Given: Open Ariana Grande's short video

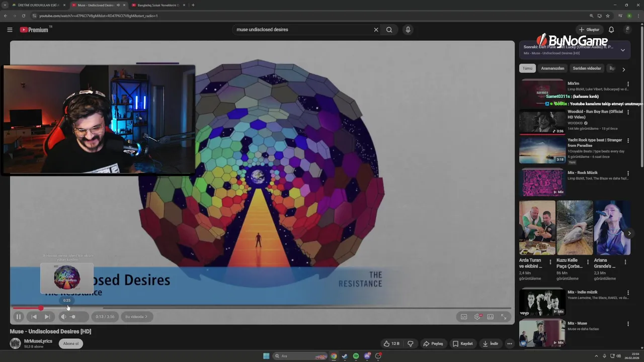Looking at the screenshot, I should (x=612, y=228).
